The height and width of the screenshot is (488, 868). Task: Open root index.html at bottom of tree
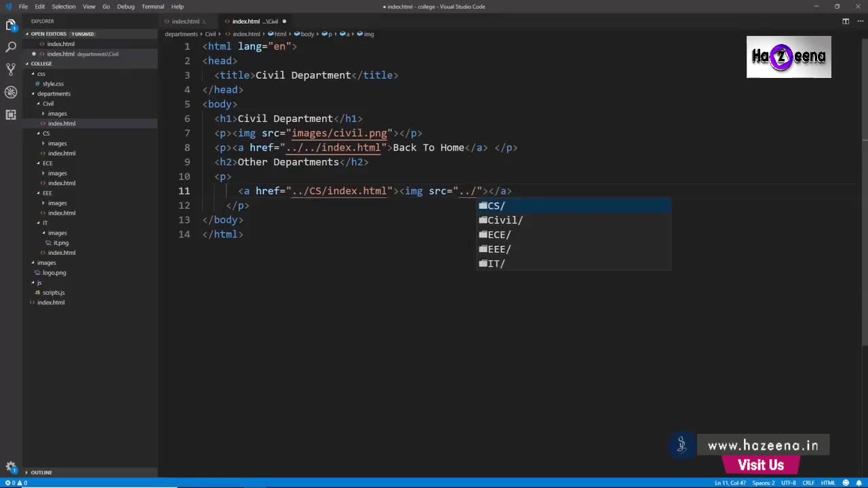point(50,302)
